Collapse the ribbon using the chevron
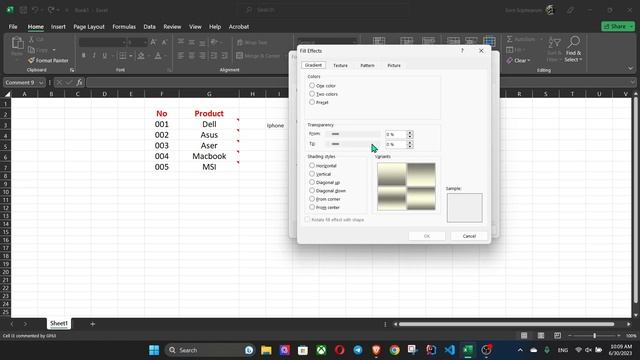This screenshot has height=360, width=640. tap(630, 69)
